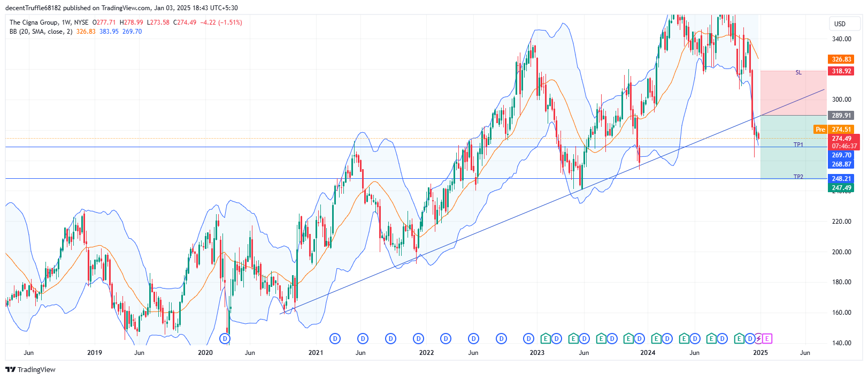Select the green earnings marker just after 2024
Screen dimensions: 868x379
pyautogui.click(x=656, y=338)
